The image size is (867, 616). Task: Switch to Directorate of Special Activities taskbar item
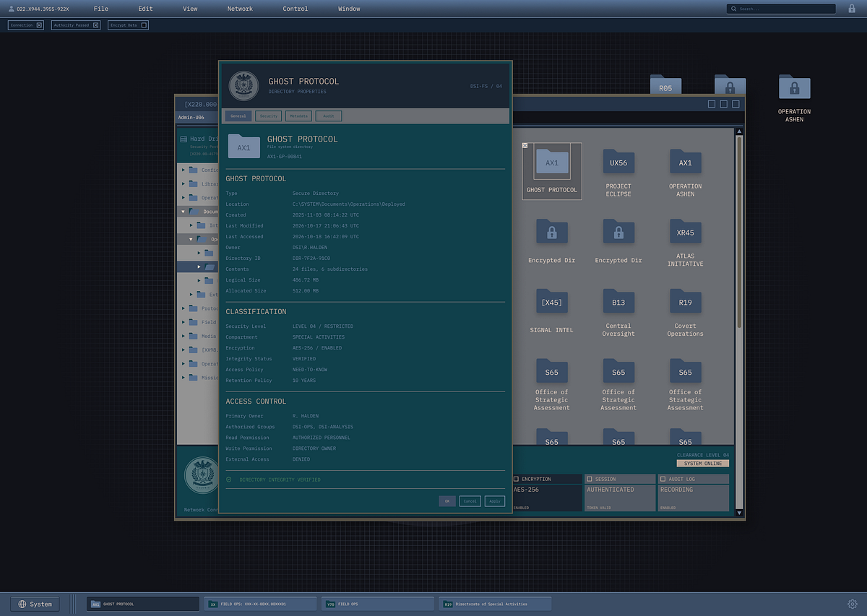tap(495, 604)
